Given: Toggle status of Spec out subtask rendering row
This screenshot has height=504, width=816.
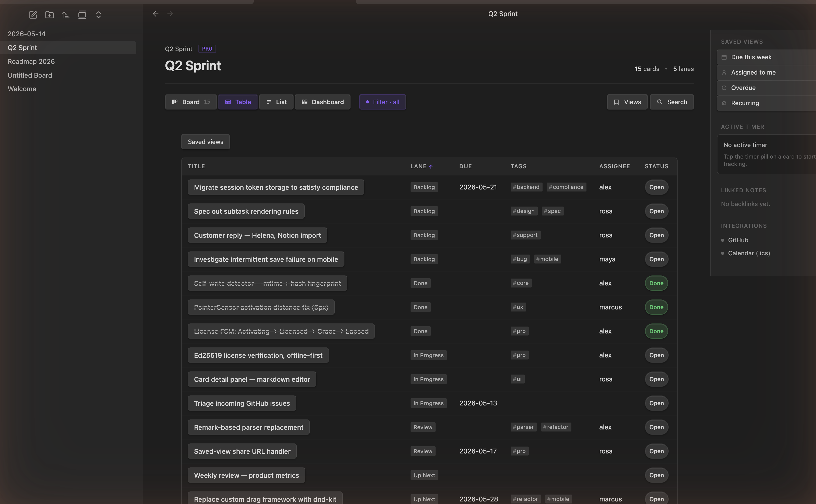Looking at the screenshot, I should [x=656, y=211].
